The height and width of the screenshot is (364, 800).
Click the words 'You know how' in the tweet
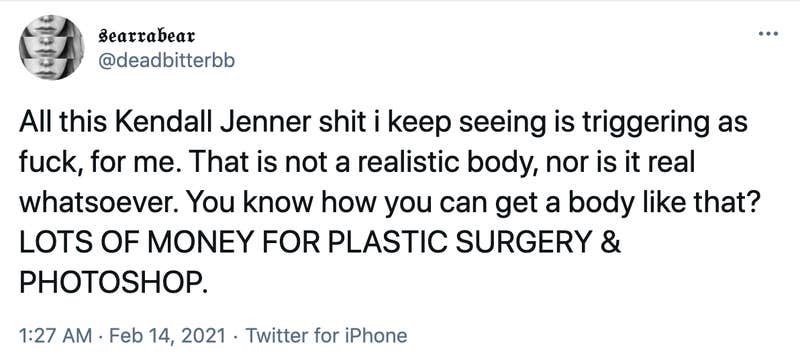click(281, 204)
